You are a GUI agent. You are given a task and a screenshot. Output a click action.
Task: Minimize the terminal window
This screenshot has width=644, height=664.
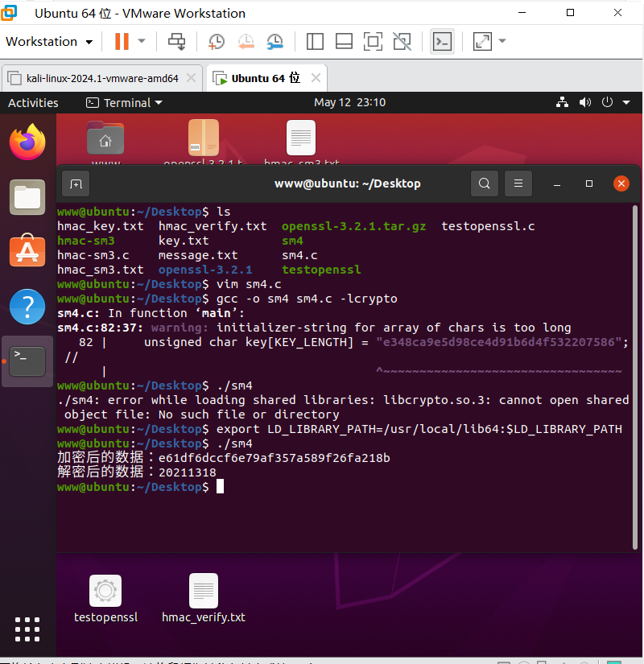coord(557,184)
